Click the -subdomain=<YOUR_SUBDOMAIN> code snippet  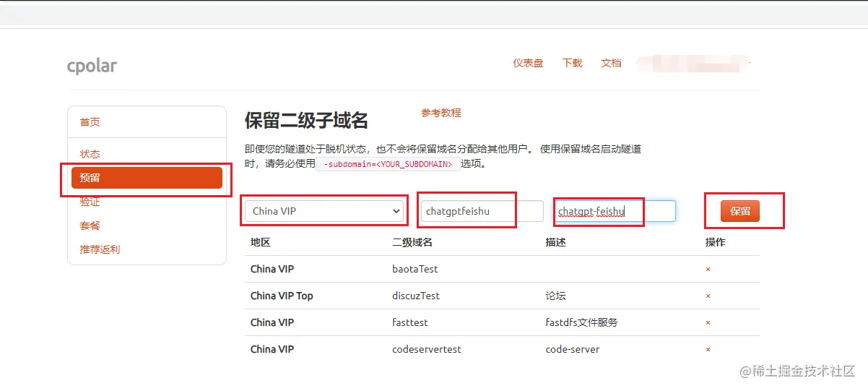click(389, 164)
